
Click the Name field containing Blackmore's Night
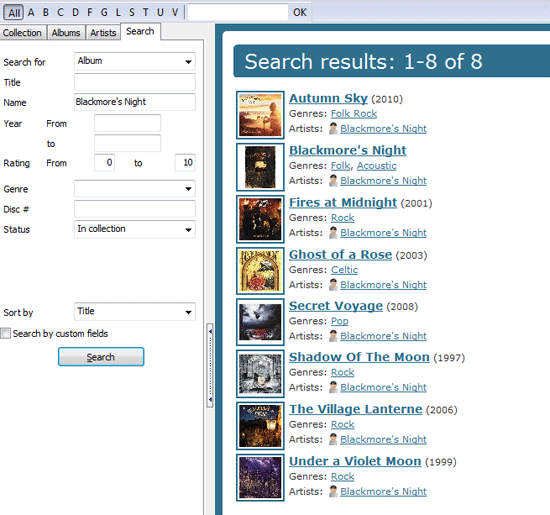tap(135, 102)
